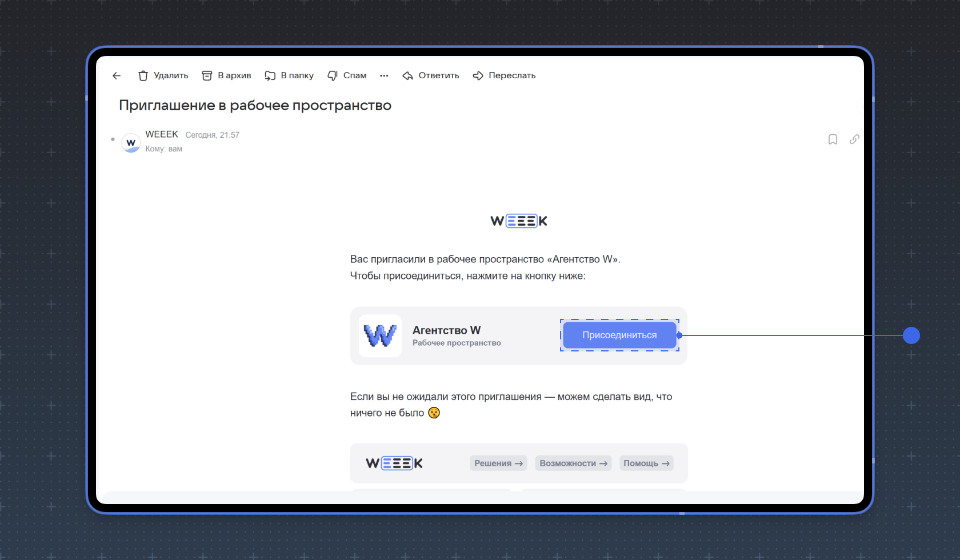Click the Агентство W workspace logo
The height and width of the screenshot is (560, 960).
coord(380,336)
